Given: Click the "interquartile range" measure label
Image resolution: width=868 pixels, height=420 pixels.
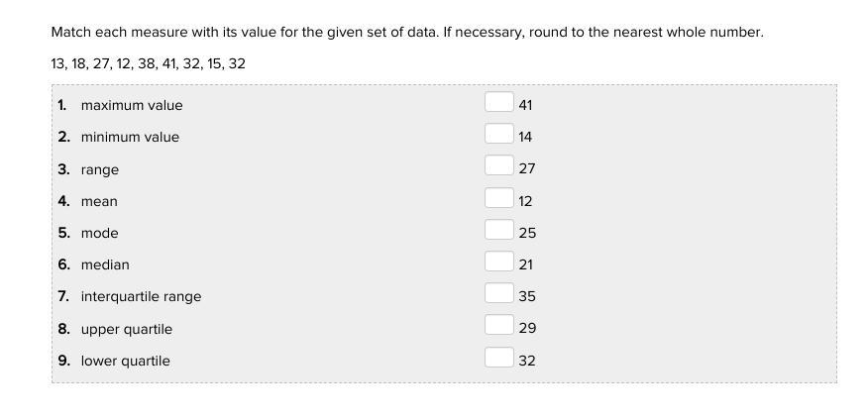Looking at the screenshot, I should 141,296.
